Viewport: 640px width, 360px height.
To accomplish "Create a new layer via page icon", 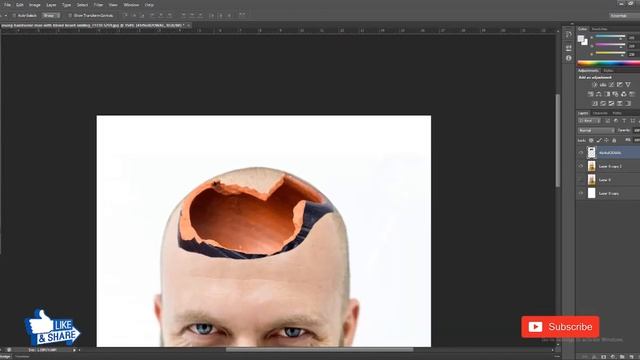I will [x=631, y=357].
